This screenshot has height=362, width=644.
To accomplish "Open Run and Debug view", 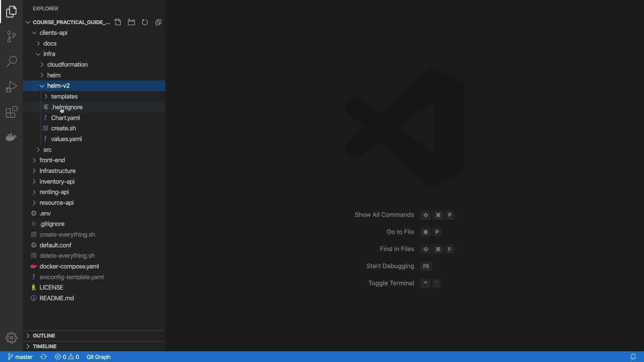I will point(11,87).
